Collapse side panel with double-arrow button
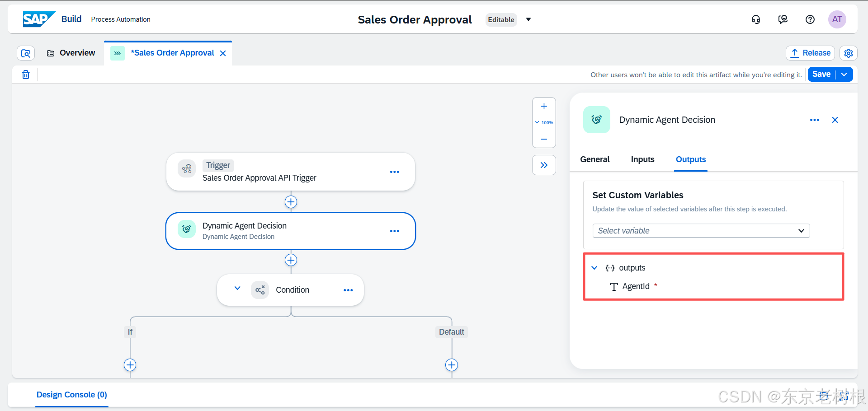 pos(544,165)
